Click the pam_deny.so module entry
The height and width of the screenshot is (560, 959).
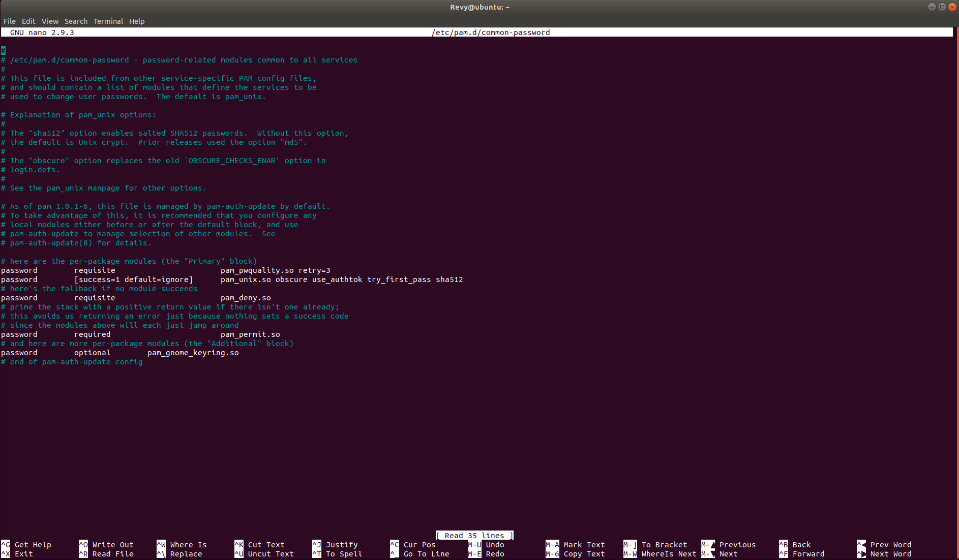click(246, 298)
